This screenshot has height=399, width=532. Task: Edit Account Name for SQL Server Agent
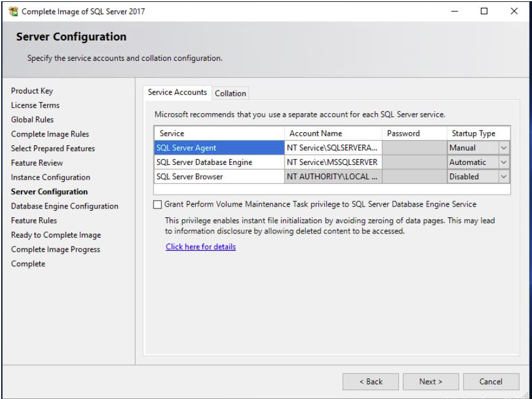click(333, 148)
